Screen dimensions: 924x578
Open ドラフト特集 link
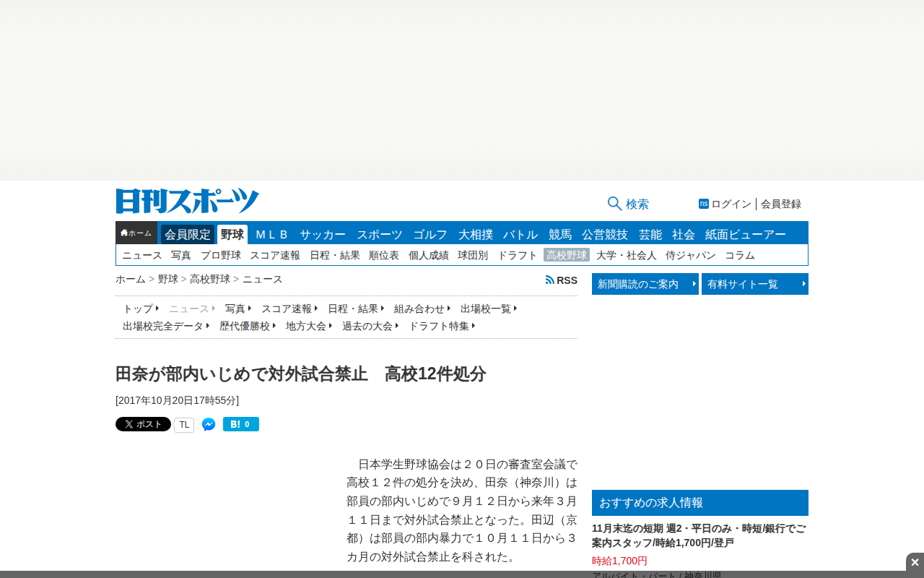pos(442,326)
